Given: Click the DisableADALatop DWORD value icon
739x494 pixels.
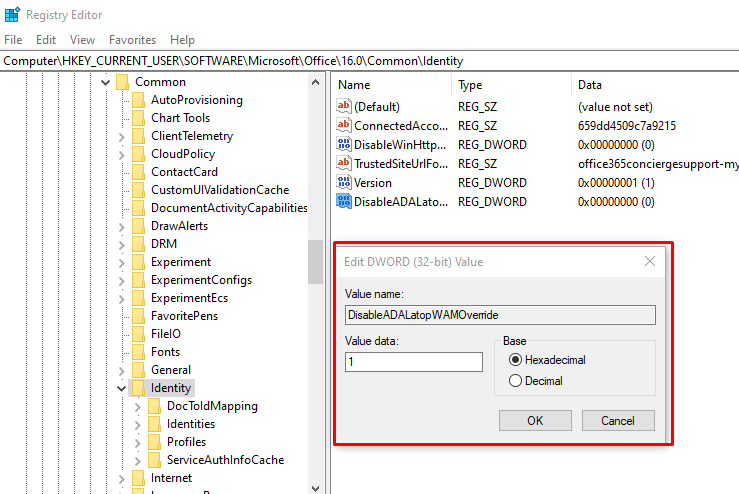Looking at the screenshot, I should 344,202.
